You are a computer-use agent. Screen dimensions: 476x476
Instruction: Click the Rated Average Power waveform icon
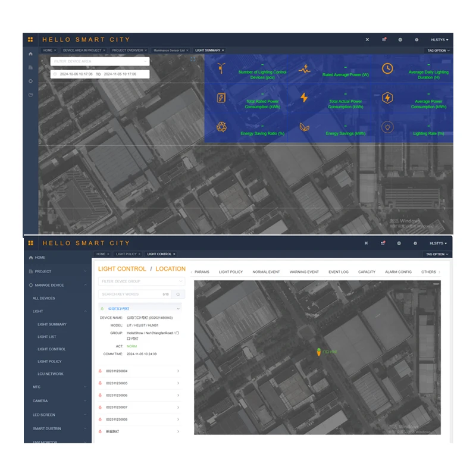304,68
